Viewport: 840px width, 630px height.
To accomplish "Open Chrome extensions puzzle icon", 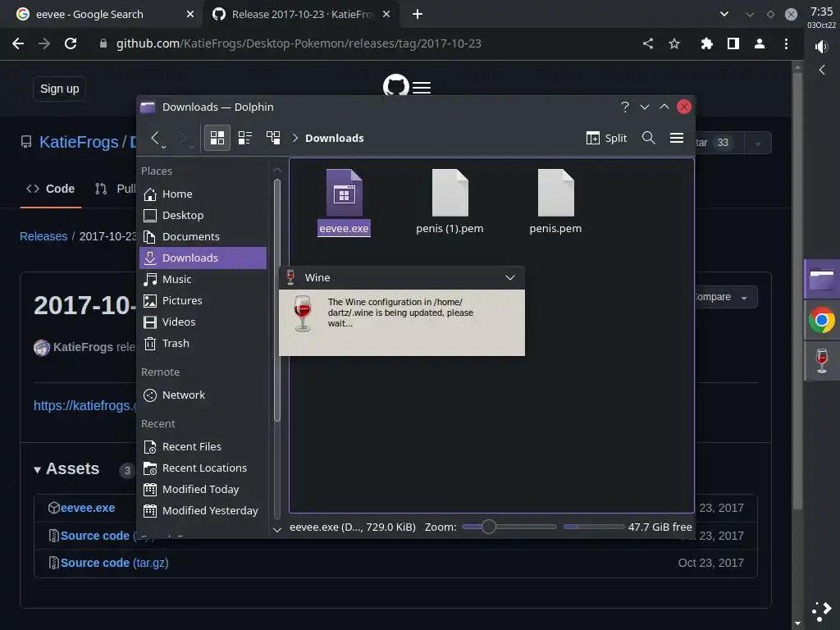I will (x=706, y=44).
